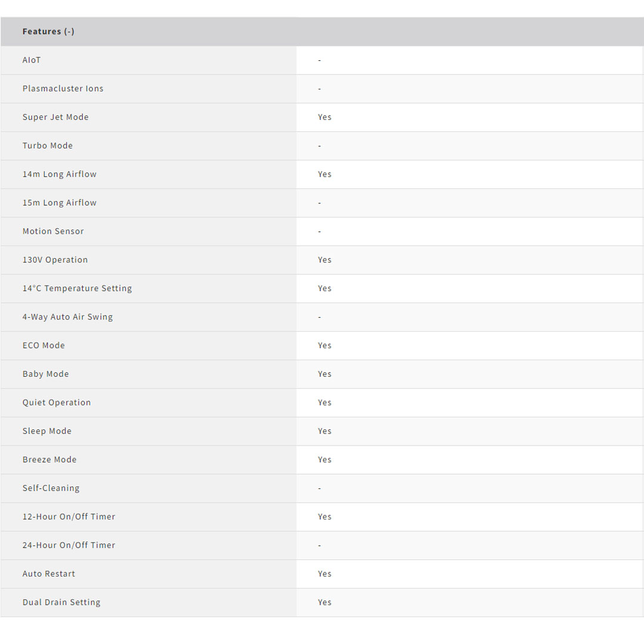The width and height of the screenshot is (644, 644).
Task: Click the 14°C Temperature Setting label
Action: [77, 289]
